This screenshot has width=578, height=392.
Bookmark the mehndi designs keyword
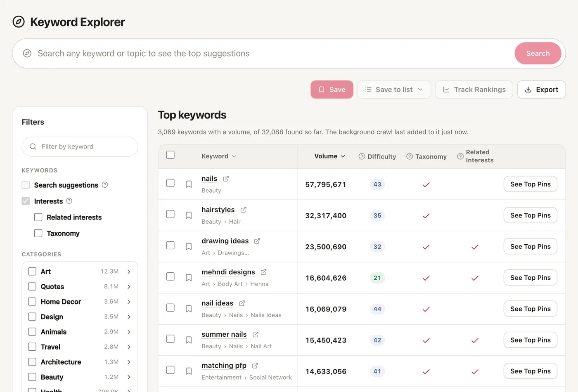pyautogui.click(x=189, y=278)
